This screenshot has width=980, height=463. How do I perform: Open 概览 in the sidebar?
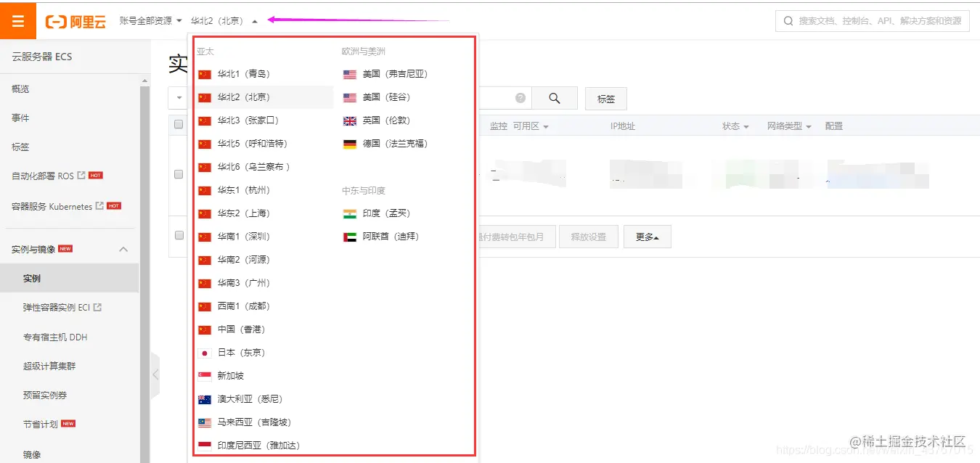click(20, 89)
